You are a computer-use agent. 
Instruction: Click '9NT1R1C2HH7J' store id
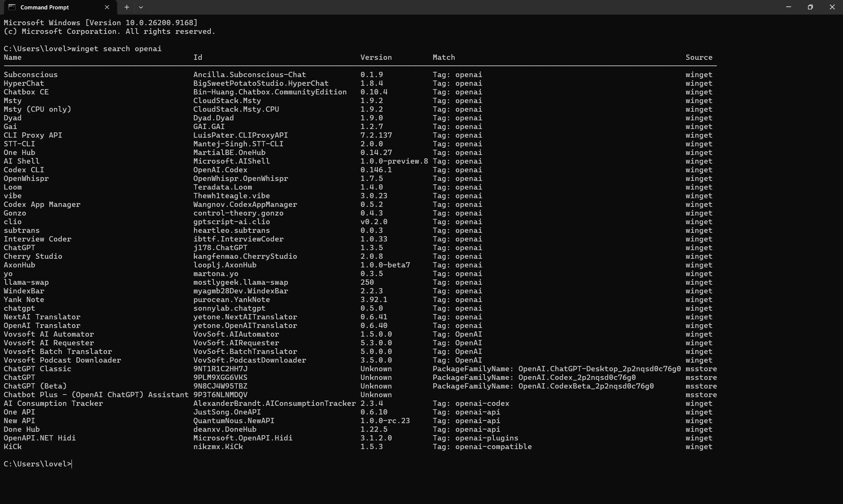pyautogui.click(x=221, y=369)
